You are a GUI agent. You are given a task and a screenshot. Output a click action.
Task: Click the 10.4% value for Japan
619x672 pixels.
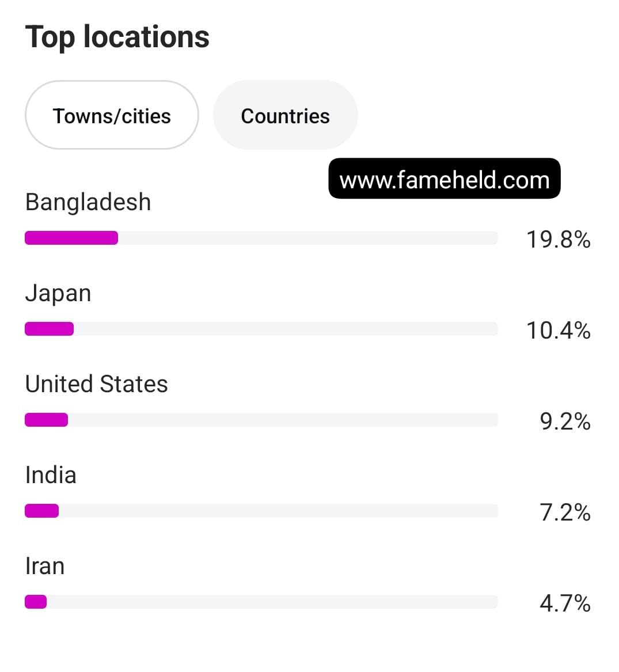[x=559, y=331]
